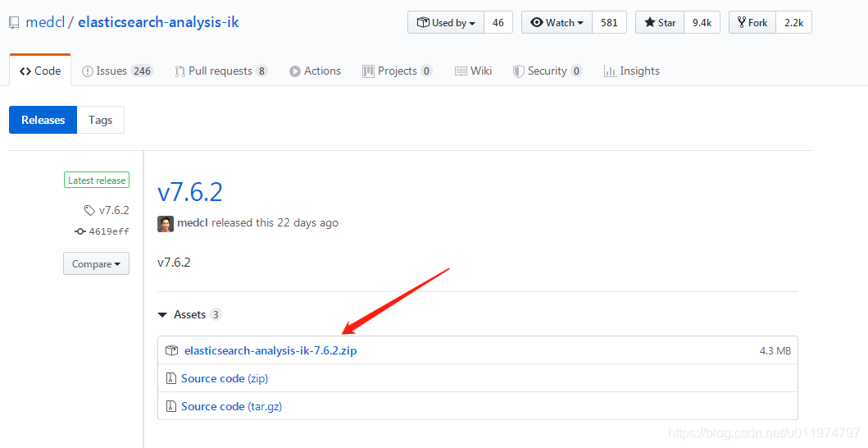The height and width of the screenshot is (448, 868).
Task: Click the stargazers count 9.4k
Action: [702, 23]
